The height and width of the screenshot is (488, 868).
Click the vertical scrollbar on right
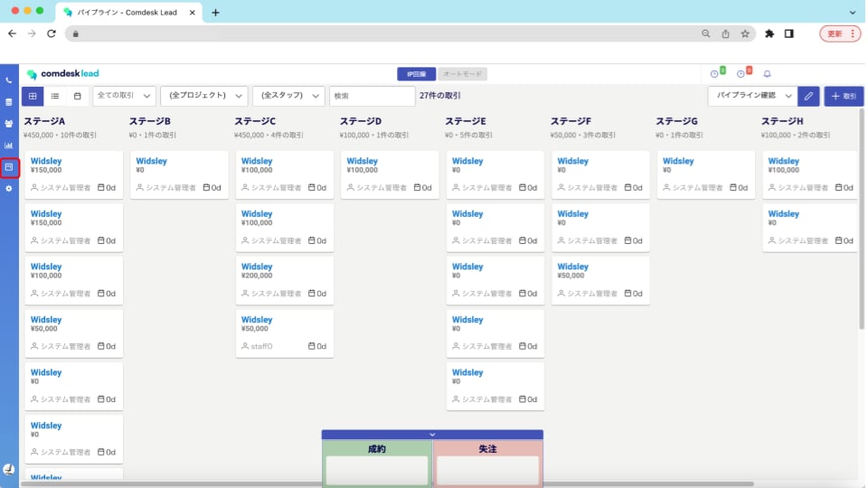862,219
